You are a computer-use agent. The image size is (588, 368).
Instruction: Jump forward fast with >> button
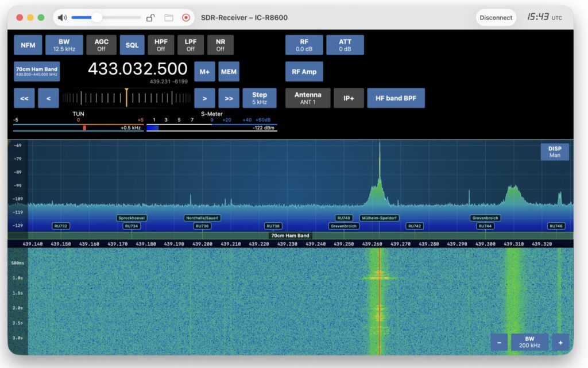[229, 98]
